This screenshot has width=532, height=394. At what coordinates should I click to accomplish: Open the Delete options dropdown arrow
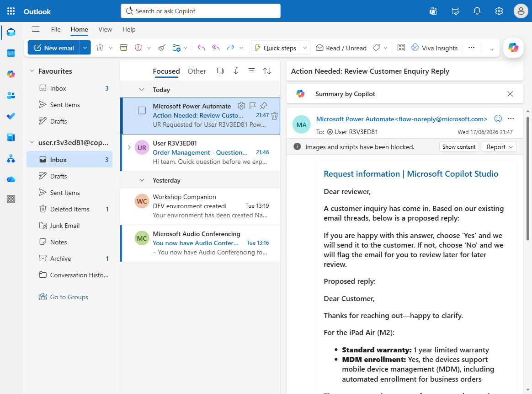click(111, 48)
